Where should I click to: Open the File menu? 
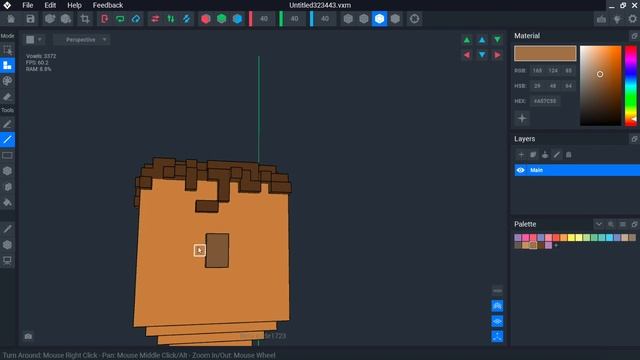point(28,5)
